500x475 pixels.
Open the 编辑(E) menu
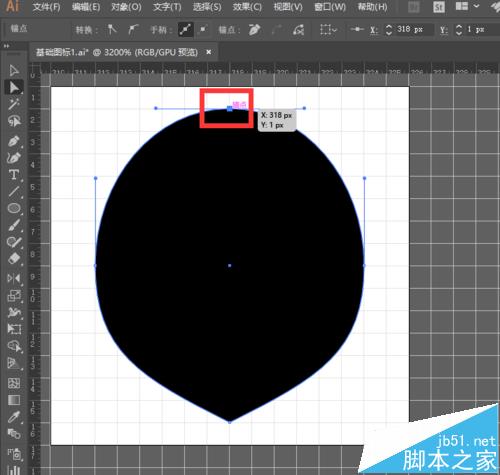pyautogui.click(x=86, y=7)
